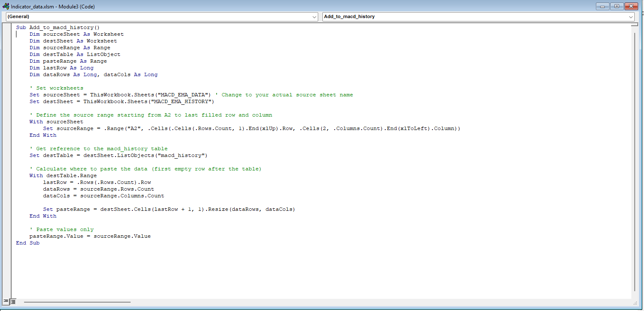The image size is (644, 311).
Task: Expand the (General) object dropdown
Action: point(315,17)
